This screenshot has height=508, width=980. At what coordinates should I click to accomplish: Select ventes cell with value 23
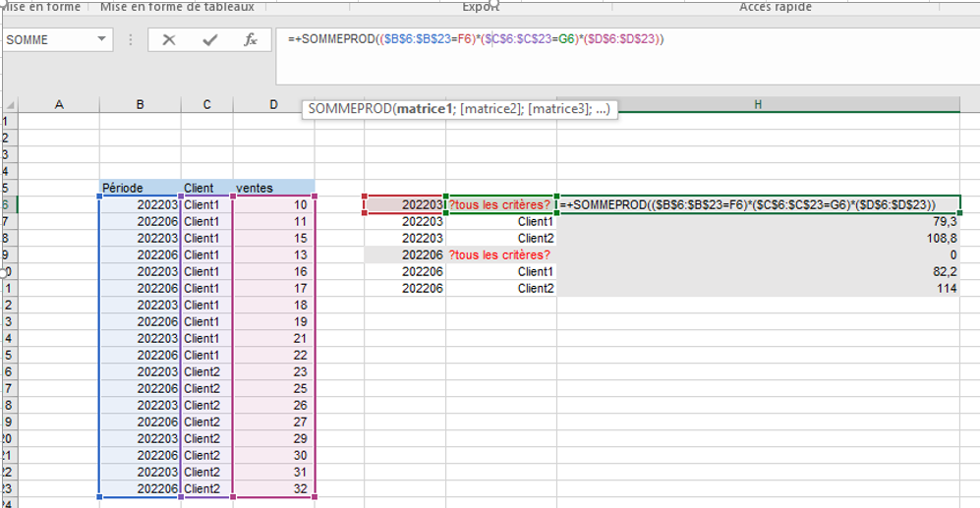[273, 371]
